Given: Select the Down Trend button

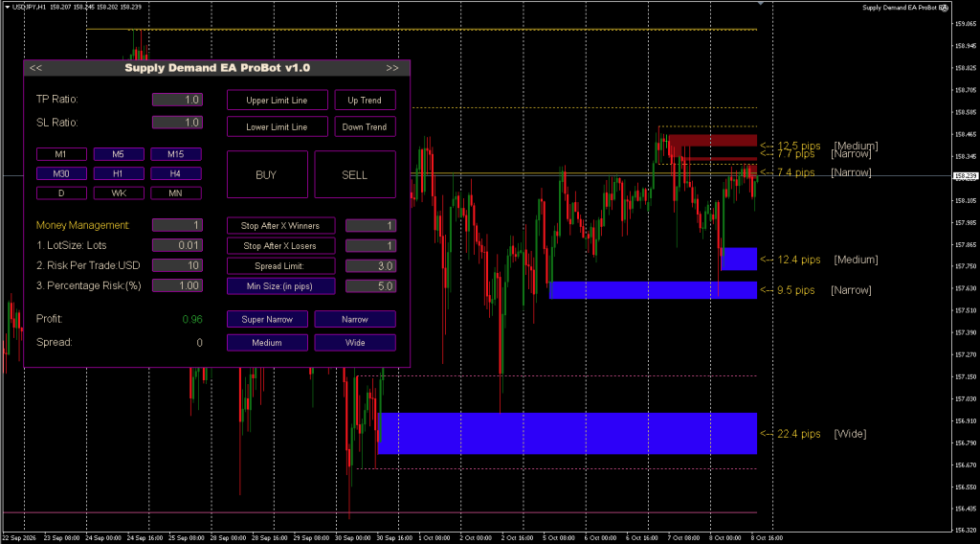Looking at the screenshot, I should coord(365,127).
